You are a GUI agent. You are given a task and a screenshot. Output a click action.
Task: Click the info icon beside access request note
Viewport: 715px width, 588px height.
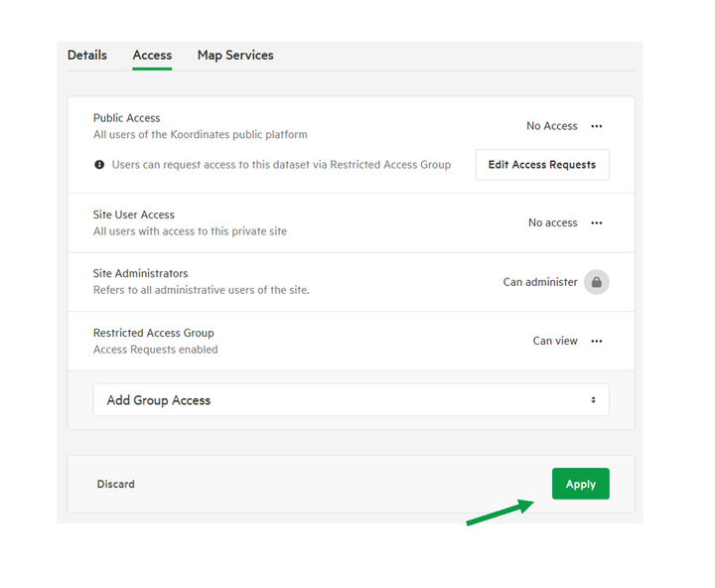[x=99, y=165]
